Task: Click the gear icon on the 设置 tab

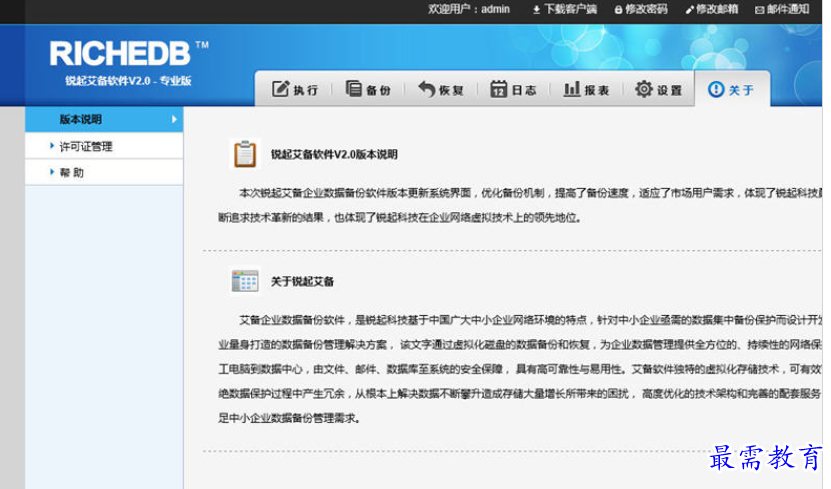Action: [644, 89]
